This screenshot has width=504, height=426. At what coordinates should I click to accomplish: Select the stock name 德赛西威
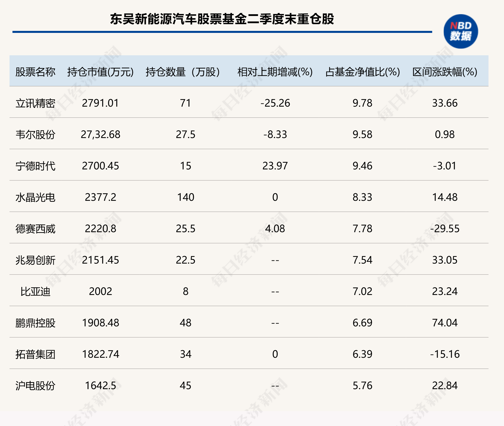[x=35, y=229]
